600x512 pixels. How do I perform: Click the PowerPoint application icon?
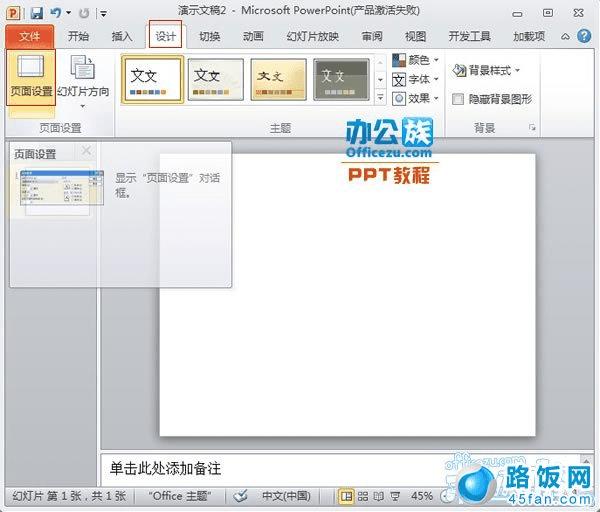click(x=13, y=13)
